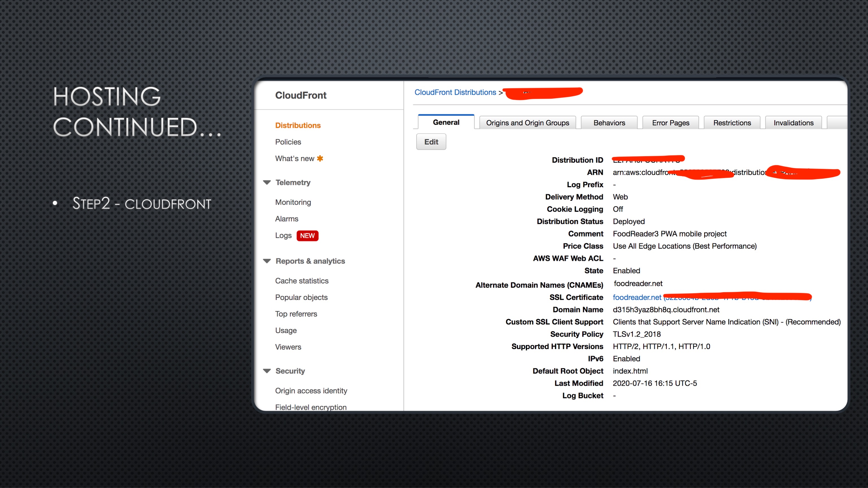The image size is (868, 488).
Task: Click the Log Bucket label
Action: pos(583,395)
